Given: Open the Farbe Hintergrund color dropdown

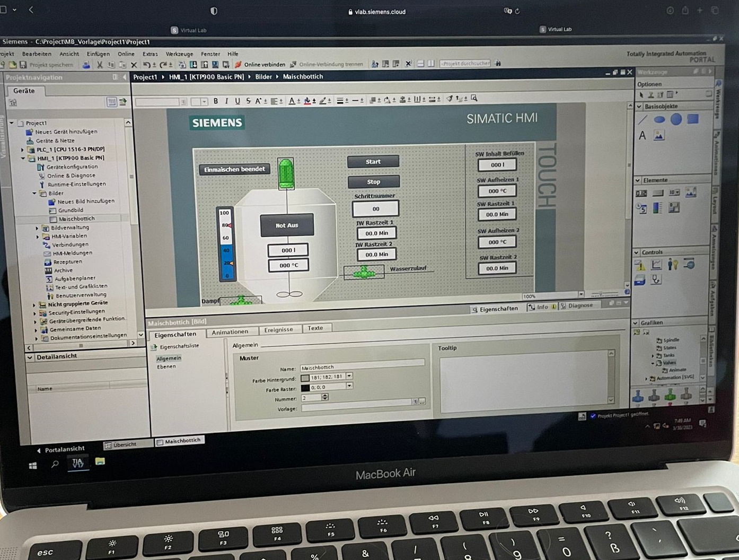Looking at the screenshot, I should pyautogui.click(x=349, y=376).
